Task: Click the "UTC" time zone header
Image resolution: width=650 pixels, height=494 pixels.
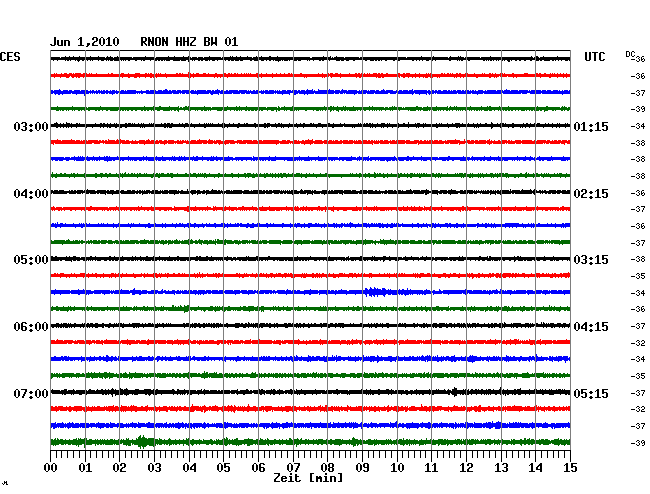Action: 594,57
